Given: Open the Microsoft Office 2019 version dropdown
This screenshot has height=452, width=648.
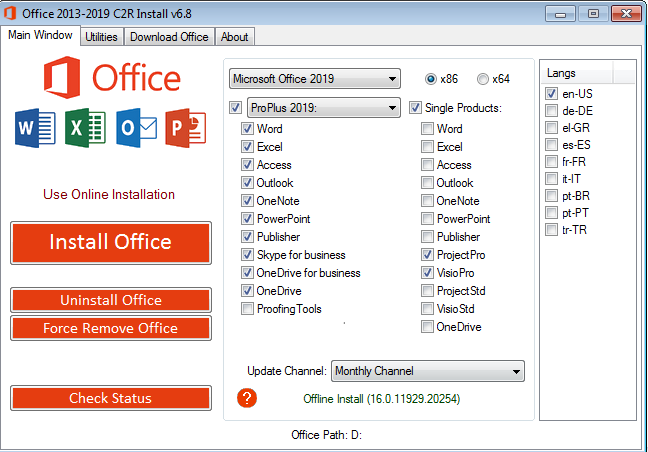Looking at the screenshot, I should pyautogui.click(x=314, y=79).
